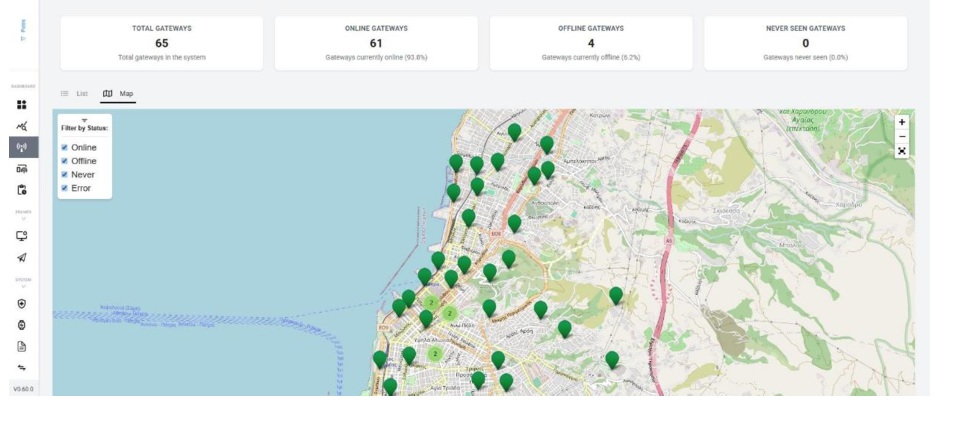966x434 pixels.
Task: Click the Total Gateways card
Action: point(161,43)
